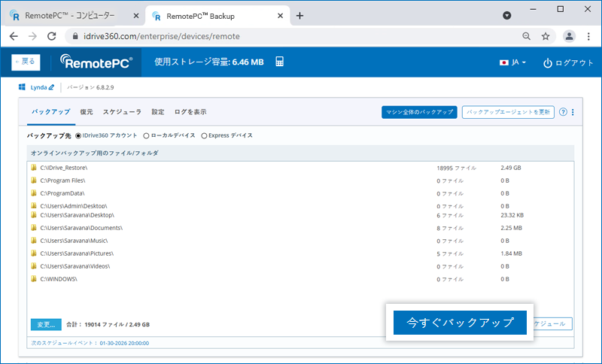The height and width of the screenshot is (364, 602).
Task: Click folder icon for Saravana\Pictures\
Action: (34, 253)
